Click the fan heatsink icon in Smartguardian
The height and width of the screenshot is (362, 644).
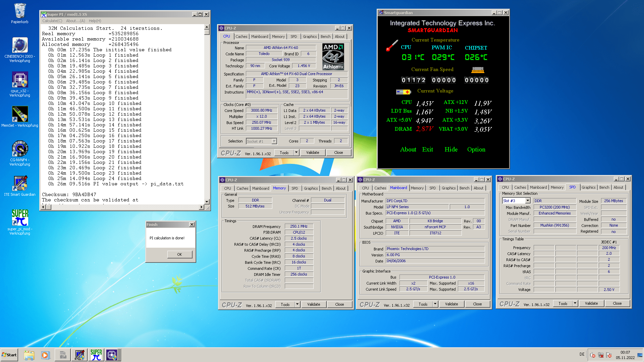tap(478, 70)
